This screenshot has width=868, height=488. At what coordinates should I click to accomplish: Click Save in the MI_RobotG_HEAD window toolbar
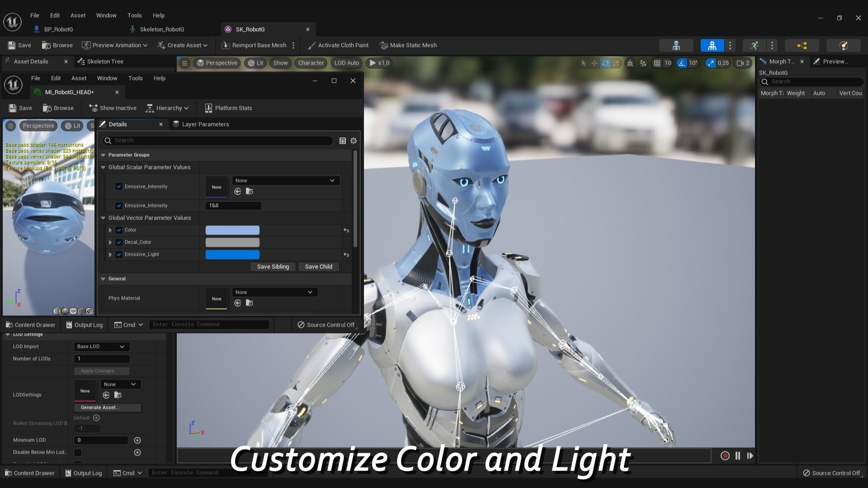coord(20,108)
